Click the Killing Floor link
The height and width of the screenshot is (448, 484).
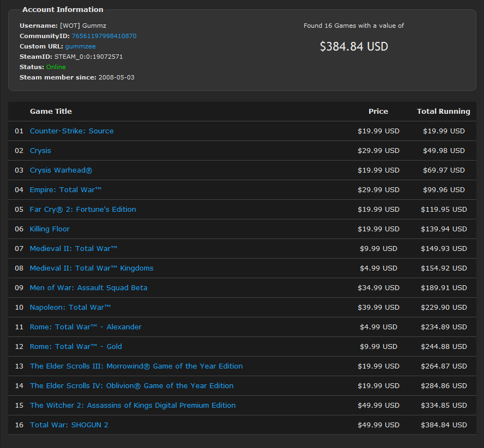(50, 229)
